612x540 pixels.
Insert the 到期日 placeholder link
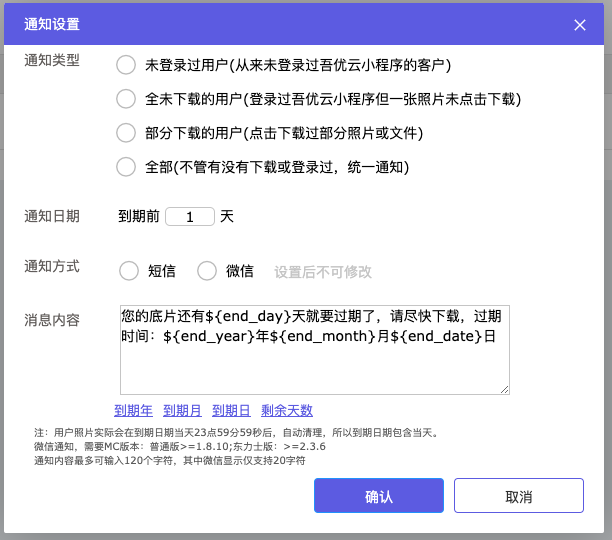tap(231, 410)
